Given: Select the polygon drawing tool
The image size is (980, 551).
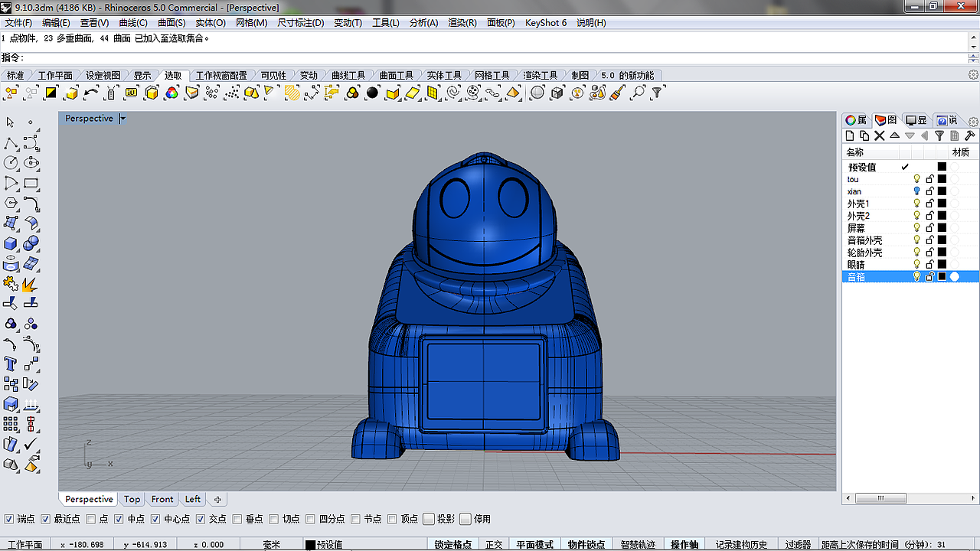Looking at the screenshot, I should click(11, 204).
